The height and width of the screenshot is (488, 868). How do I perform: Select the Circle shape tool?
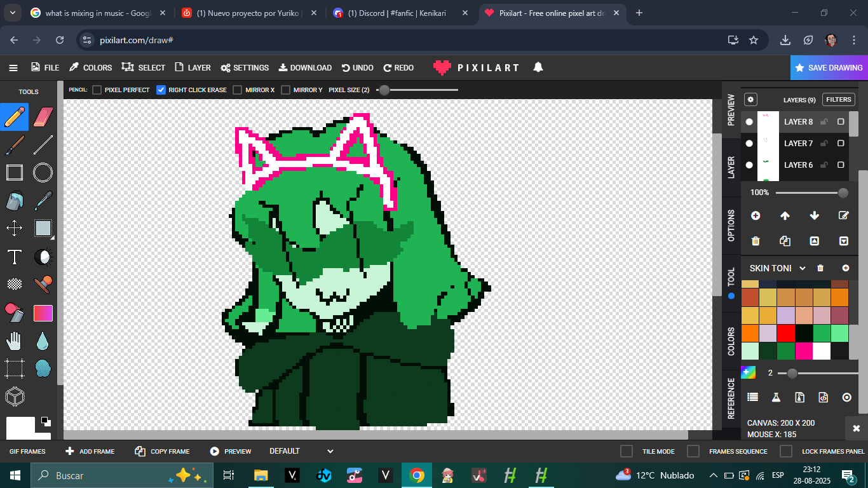(43, 173)
